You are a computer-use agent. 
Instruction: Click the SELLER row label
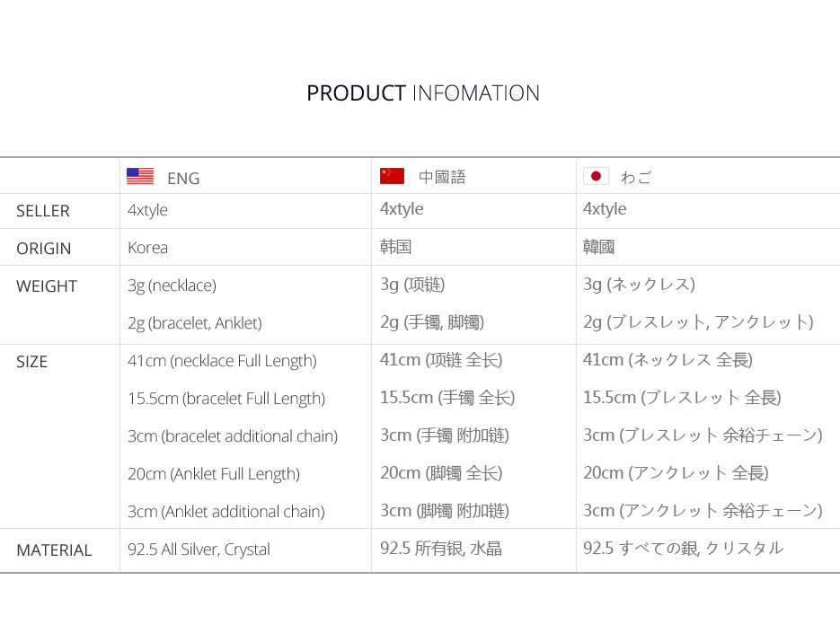[43, 211]
